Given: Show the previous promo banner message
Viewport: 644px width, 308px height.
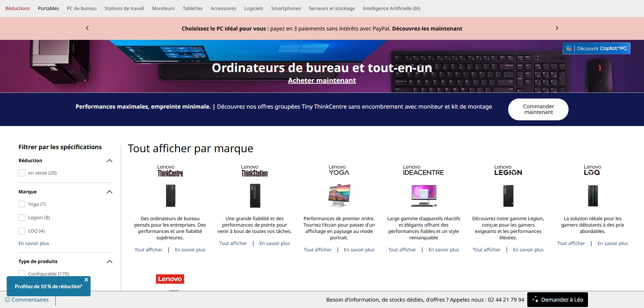Looking at the screenshot, I should point(87,28).
